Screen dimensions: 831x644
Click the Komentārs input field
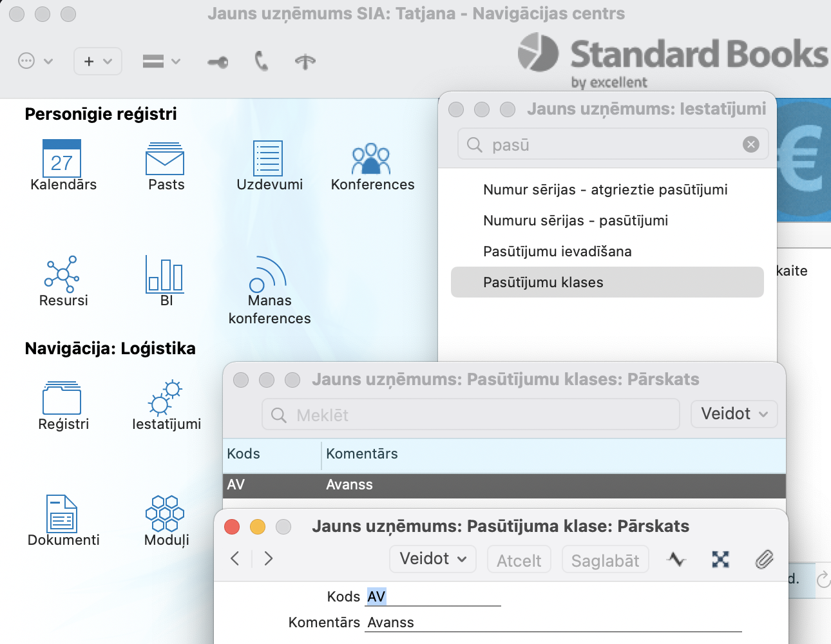click(553, 623)
